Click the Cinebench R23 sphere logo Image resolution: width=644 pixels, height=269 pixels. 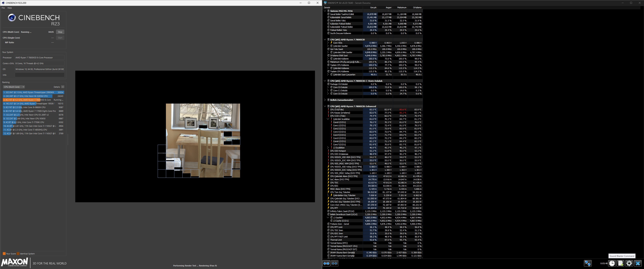[x=12, y=18]
